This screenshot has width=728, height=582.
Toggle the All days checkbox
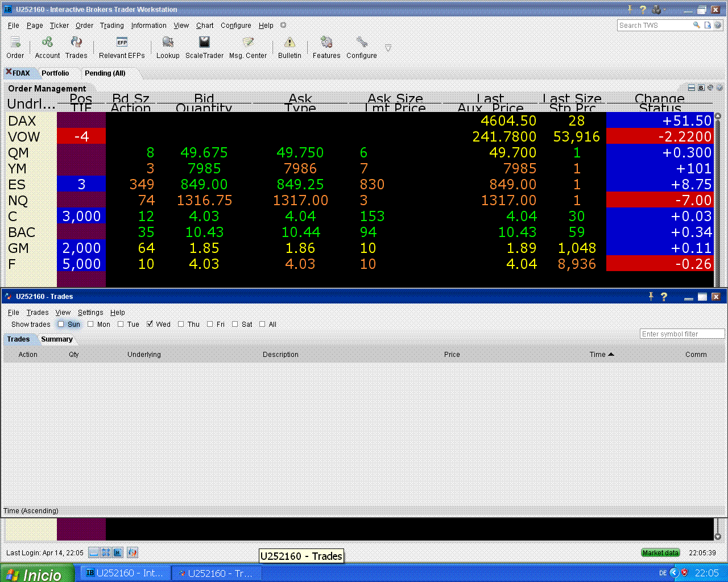click(x=262, y=324)
